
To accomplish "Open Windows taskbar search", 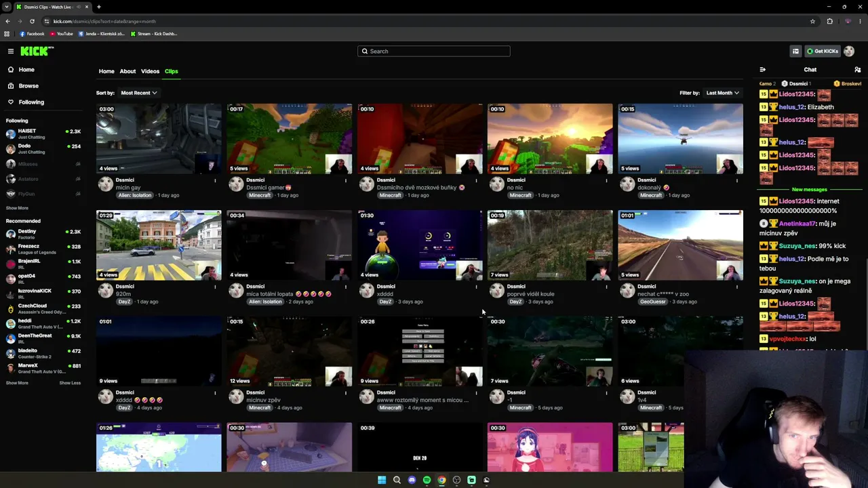I will (x=397, y=480).
